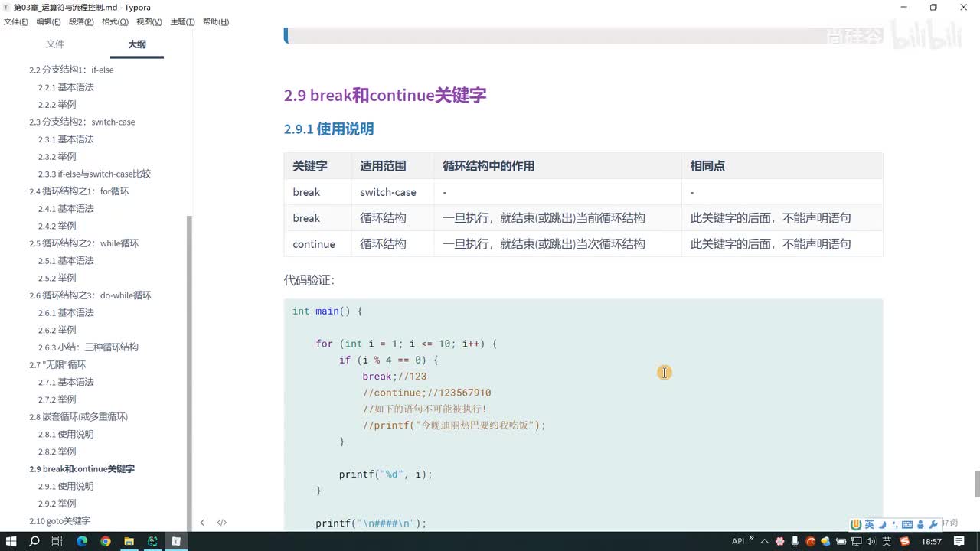Click the Typora taskbar icon
The height and width of the screenshot is (551, 980).
pyautogui.click(x=176, y=541)
